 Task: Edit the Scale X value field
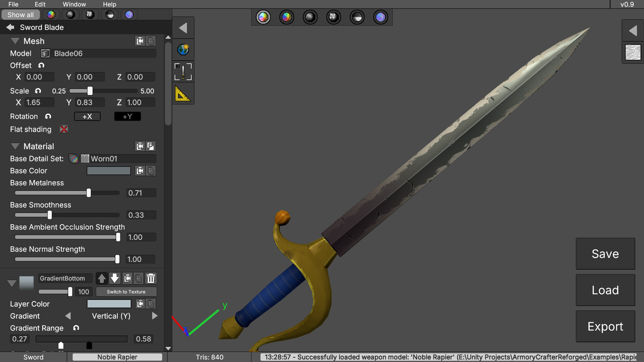[x=39, y=102]
